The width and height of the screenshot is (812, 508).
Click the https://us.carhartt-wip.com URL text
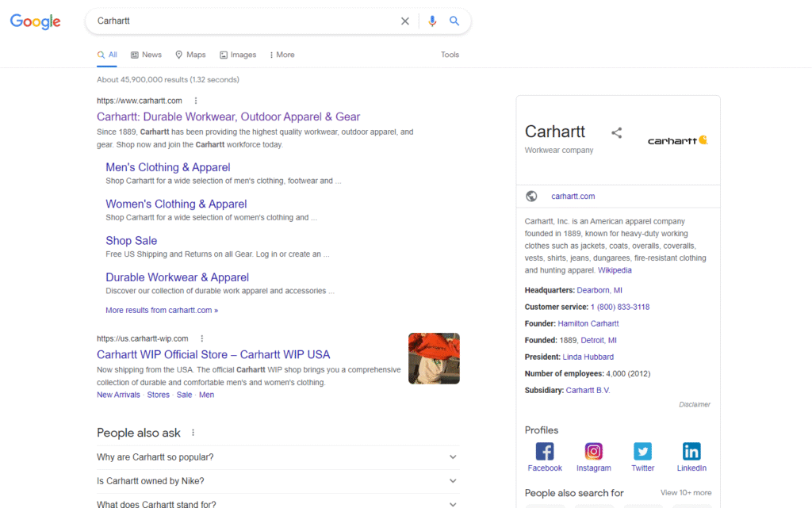click(x=143, y=339)
